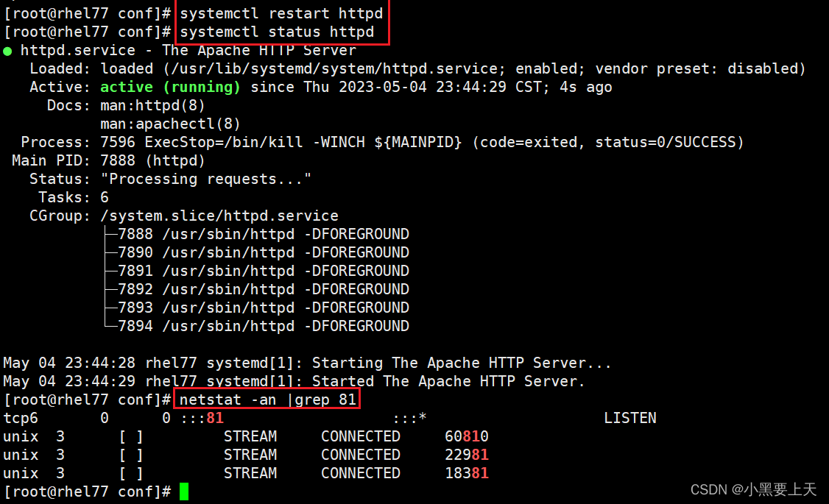Image resolution: width=829 pixels, height=504 pixels.
Task: Click 'Process: 7596 ExecStop=/bin/kill' line
Action: (x=162, y=142)
